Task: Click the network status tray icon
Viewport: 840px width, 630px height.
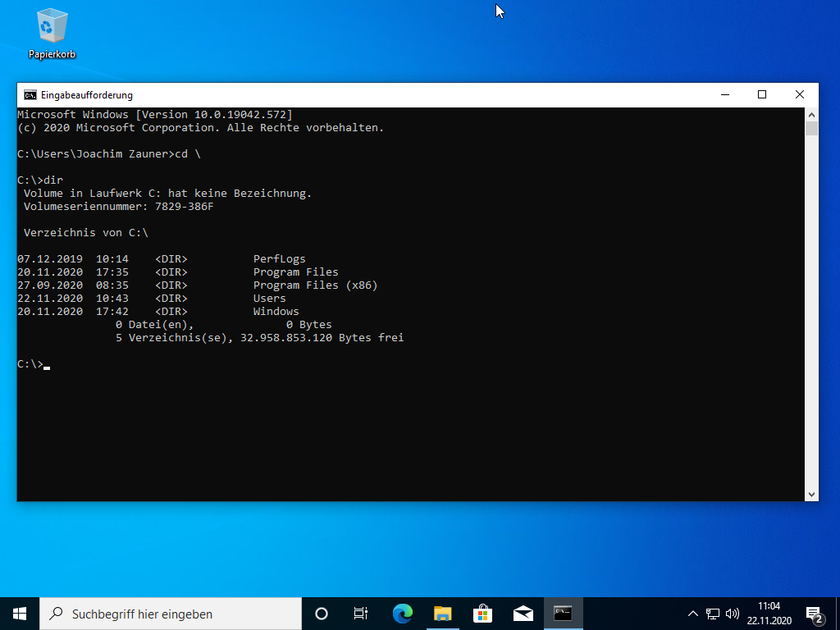Action: coord(712,614)
